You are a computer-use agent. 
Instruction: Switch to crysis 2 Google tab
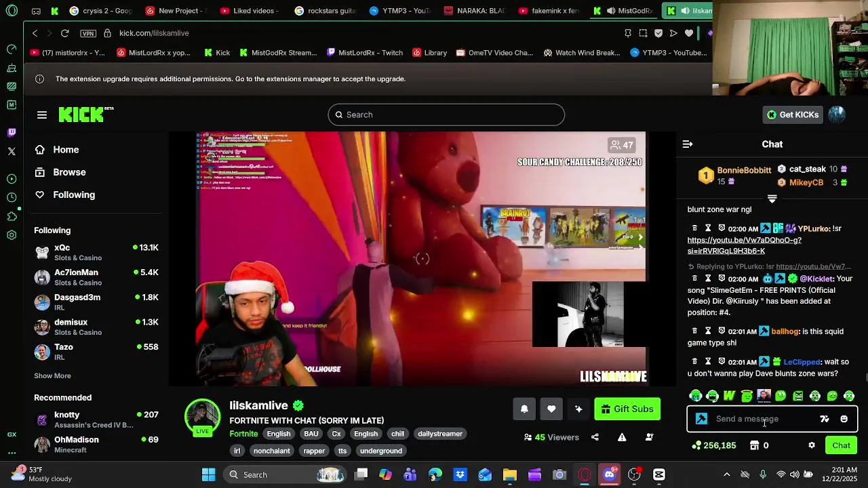(x=100, y=11)
